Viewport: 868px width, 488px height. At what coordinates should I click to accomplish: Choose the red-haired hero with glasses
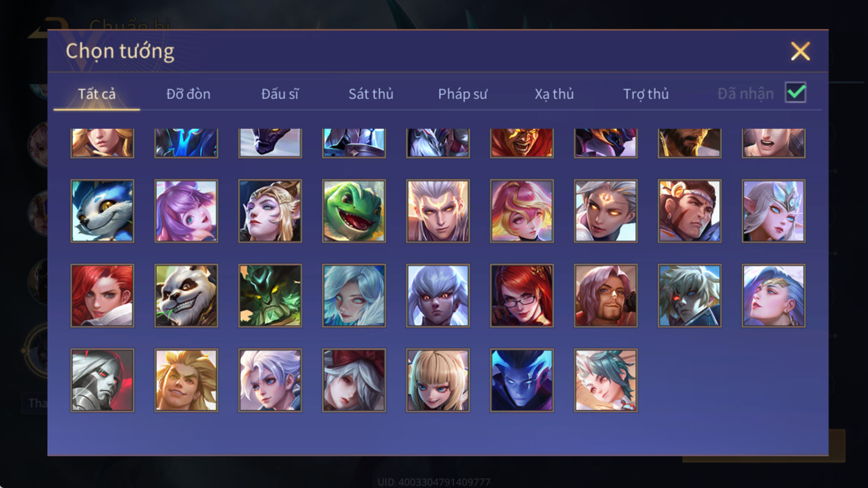522,296
